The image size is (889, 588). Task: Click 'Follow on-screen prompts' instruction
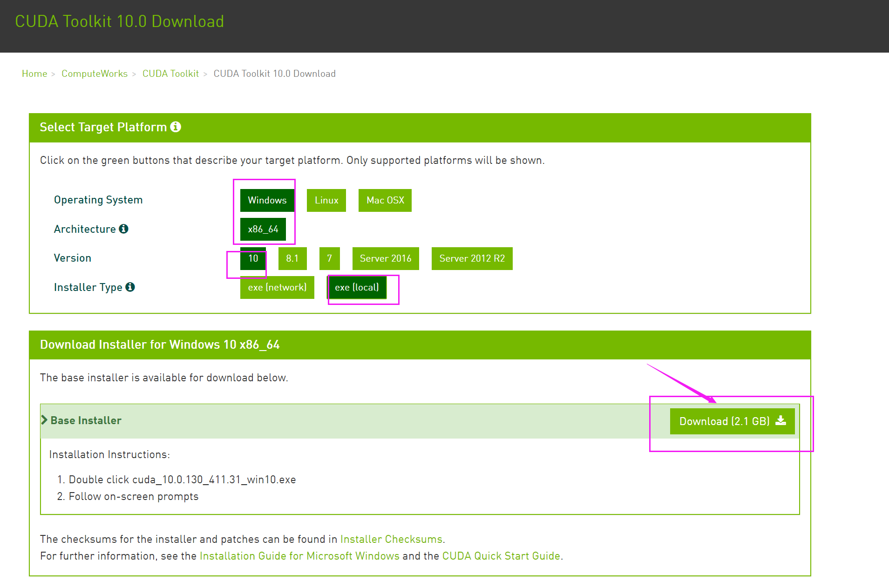click(x=134, y=496)
